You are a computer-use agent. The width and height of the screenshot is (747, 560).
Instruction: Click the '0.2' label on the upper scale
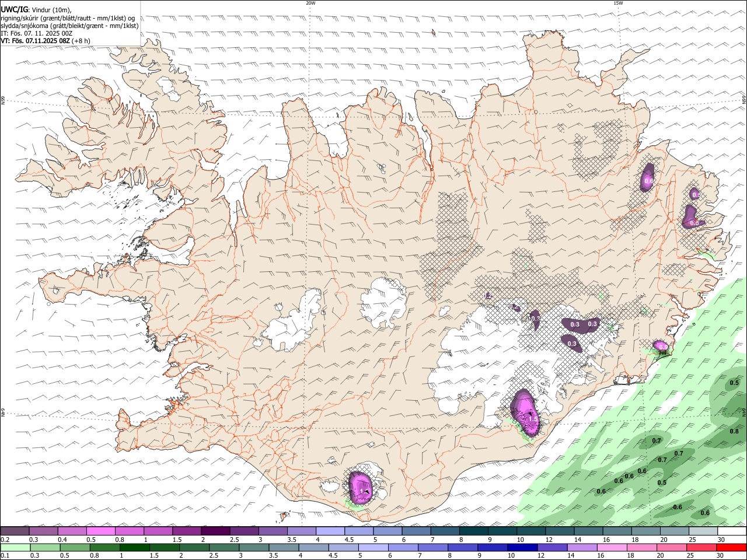(5, 540)
